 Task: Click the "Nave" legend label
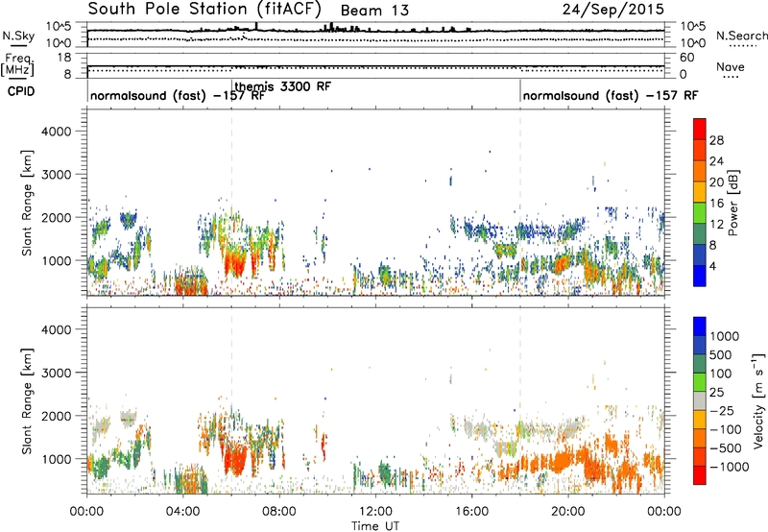731,66
